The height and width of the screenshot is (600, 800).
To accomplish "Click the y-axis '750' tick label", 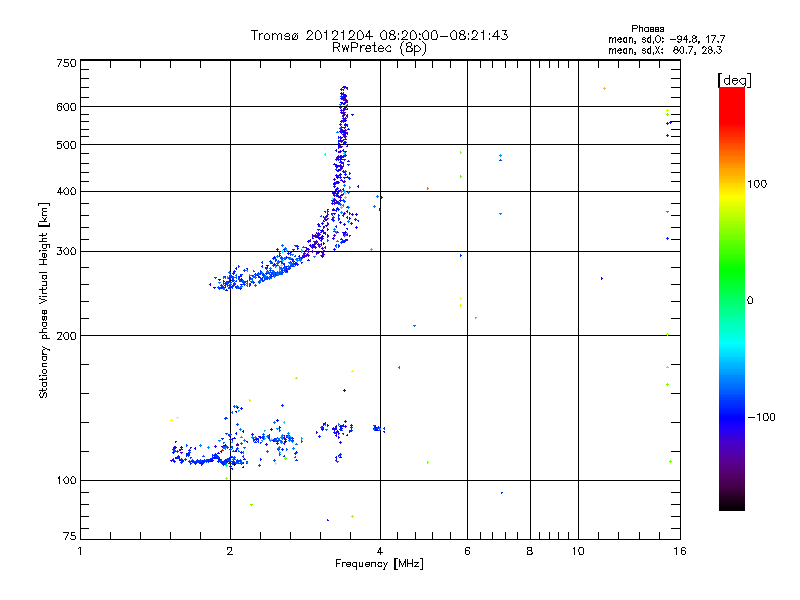I will (66, 63).
